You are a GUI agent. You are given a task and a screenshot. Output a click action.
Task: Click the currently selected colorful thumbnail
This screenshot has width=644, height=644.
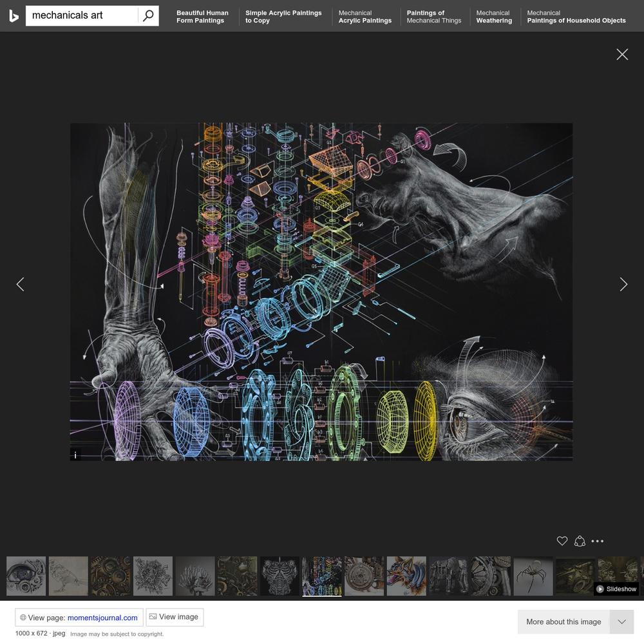(x=322, y=576)
